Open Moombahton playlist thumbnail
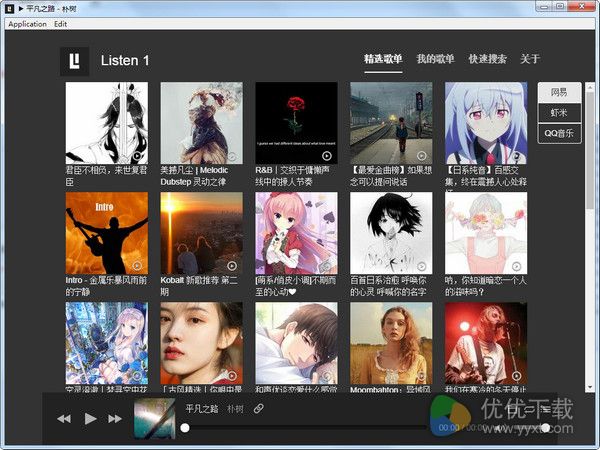The height and width of the screenshot is (450, 600). (x=391, y=343)
